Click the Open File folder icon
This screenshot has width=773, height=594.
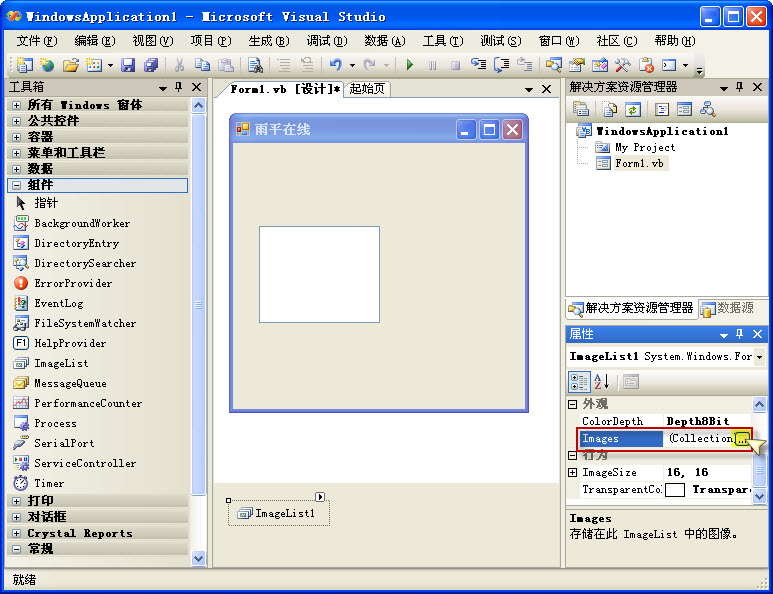(70, 65)
